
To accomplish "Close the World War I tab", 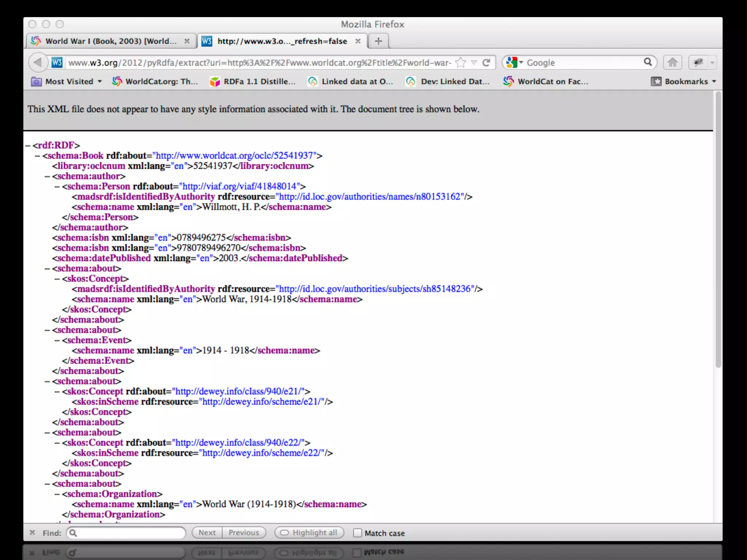I will pos(187,41).
